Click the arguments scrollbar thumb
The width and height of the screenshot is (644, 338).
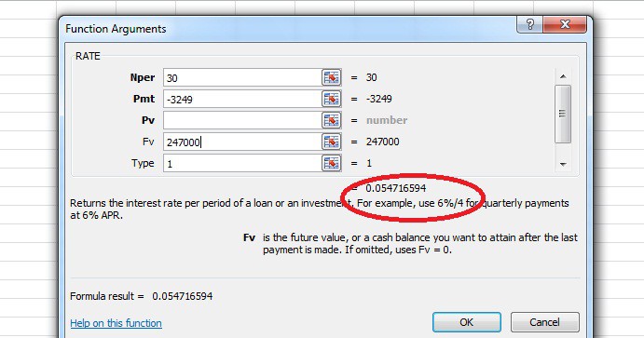click(563, 114)
